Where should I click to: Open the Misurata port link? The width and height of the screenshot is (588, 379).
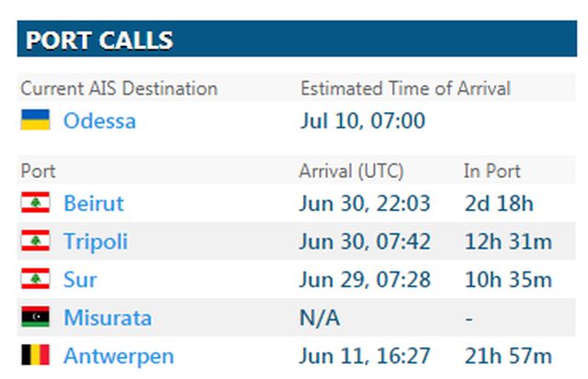coord(107,318)
